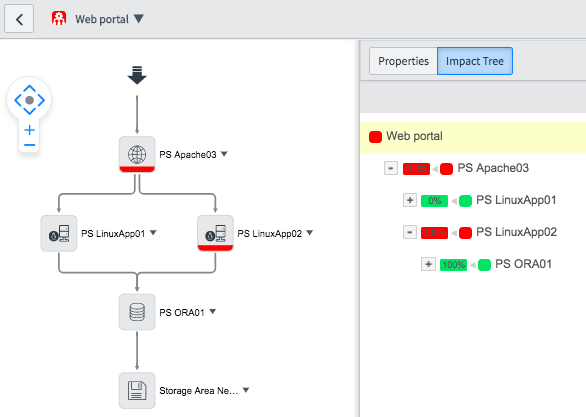Expand PS LinuxApp01 in the impact tree
Viewport: 586px width, 417px height.
[x=410, y=200]
